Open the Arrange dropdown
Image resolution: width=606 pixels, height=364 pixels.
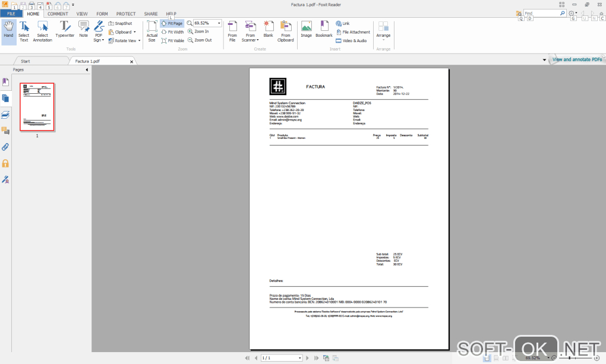tap(383, 31)
